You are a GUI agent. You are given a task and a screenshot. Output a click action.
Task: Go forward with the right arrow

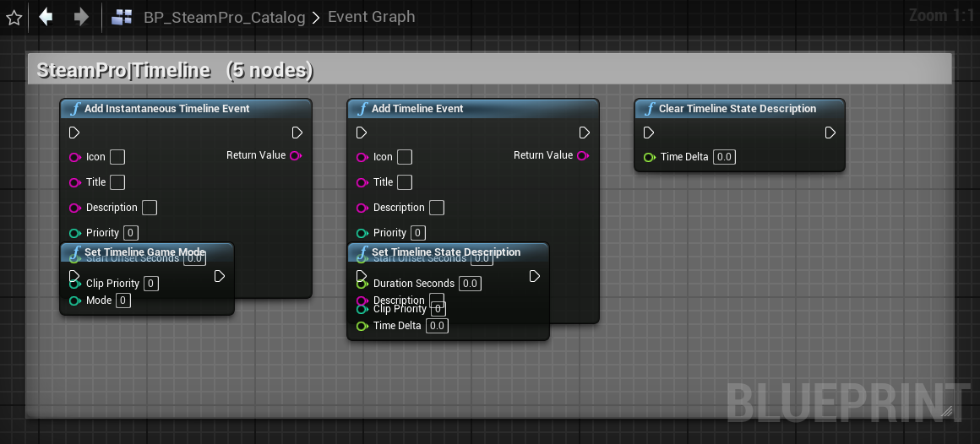click(x=81, y=17)
